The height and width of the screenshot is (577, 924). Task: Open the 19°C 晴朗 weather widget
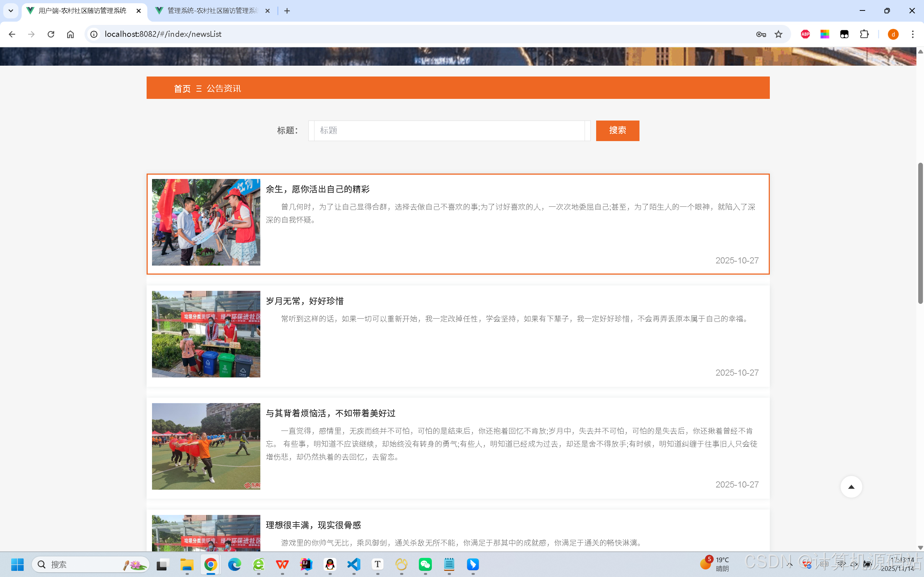715,564
